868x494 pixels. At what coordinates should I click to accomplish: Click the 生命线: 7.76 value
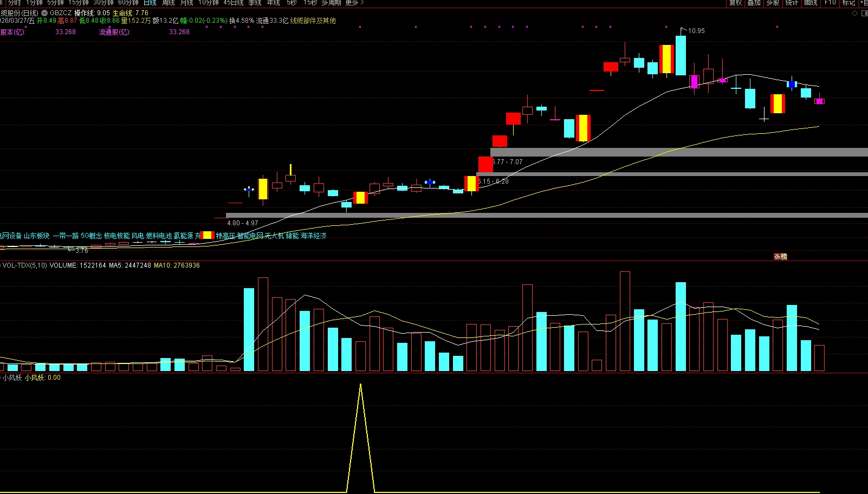(131, 13)
